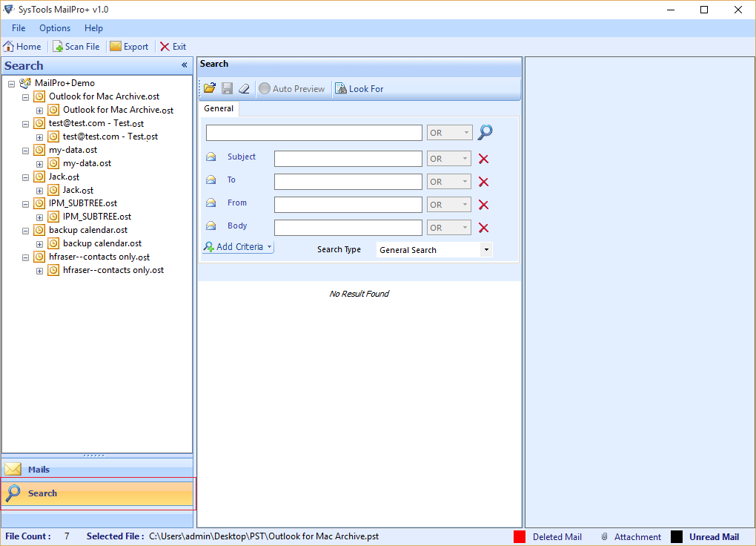
Task: Click Exit toolbar button
Action: pos(173,46)
